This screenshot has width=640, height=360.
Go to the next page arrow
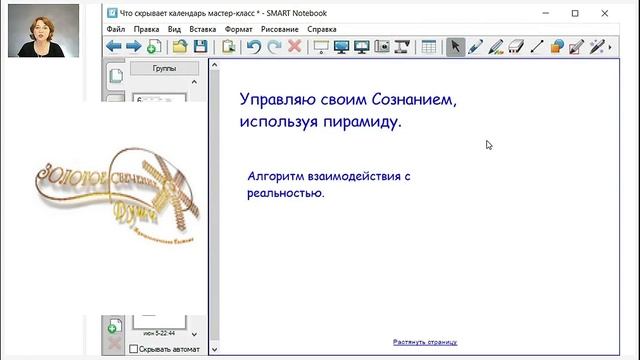(x=133, y=47)
